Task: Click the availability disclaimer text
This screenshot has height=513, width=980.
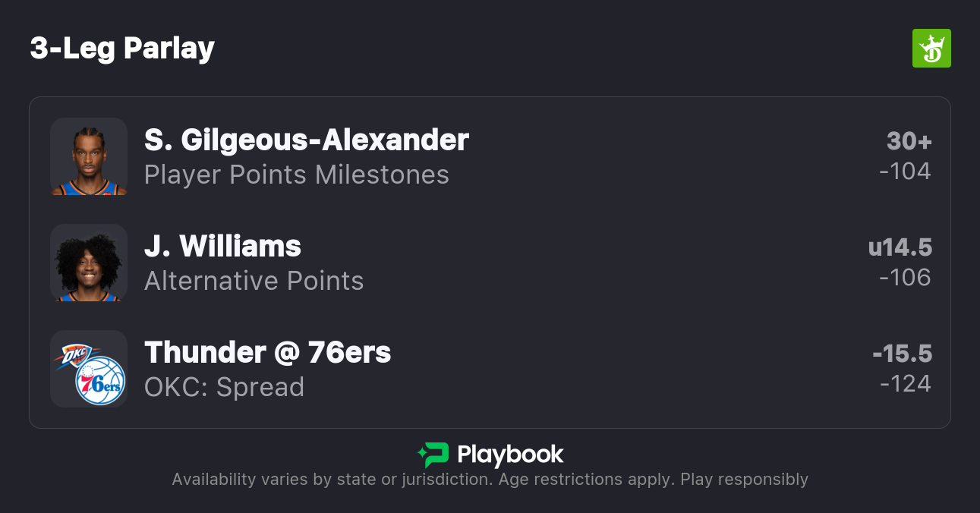Action: point(490,480)
